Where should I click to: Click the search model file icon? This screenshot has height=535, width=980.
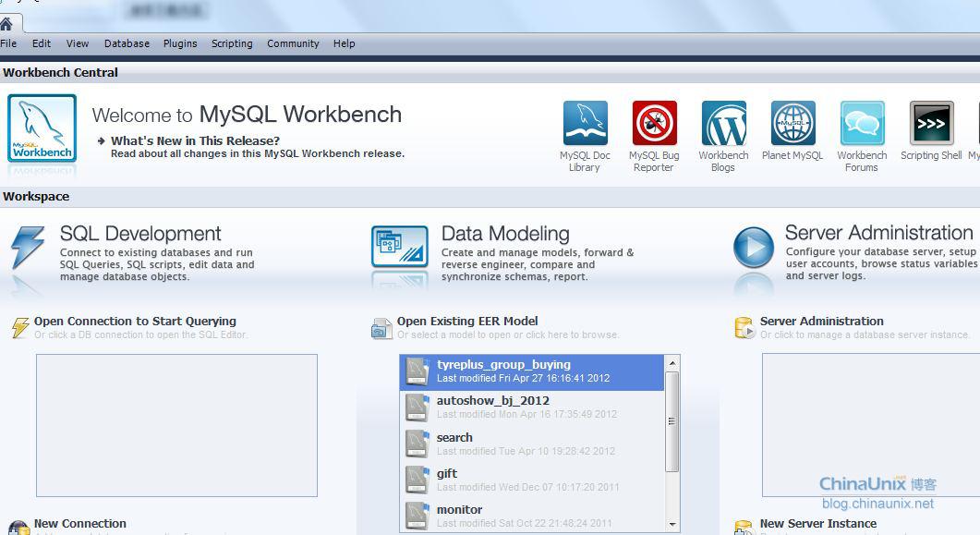(417, 444)
